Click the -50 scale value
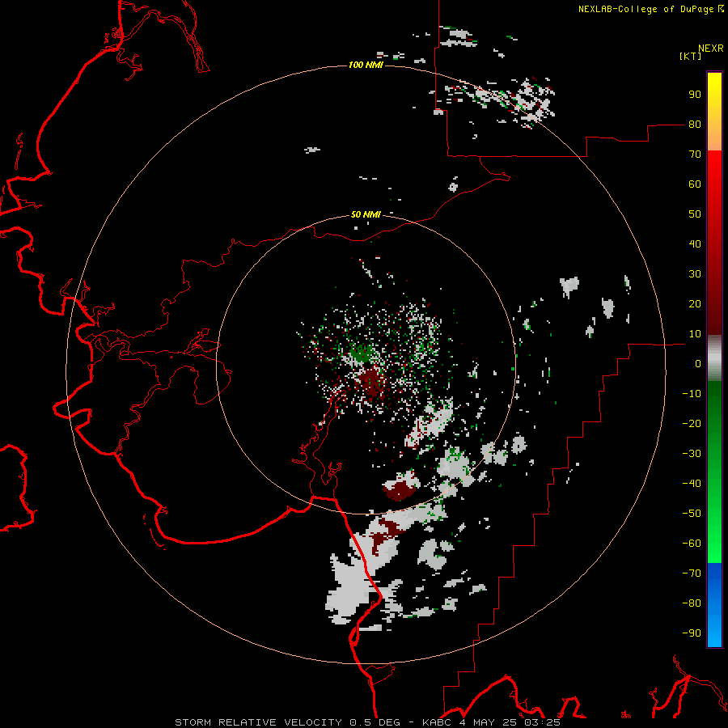The height and width of the screenshot is (728, 728). pos(692,514)
